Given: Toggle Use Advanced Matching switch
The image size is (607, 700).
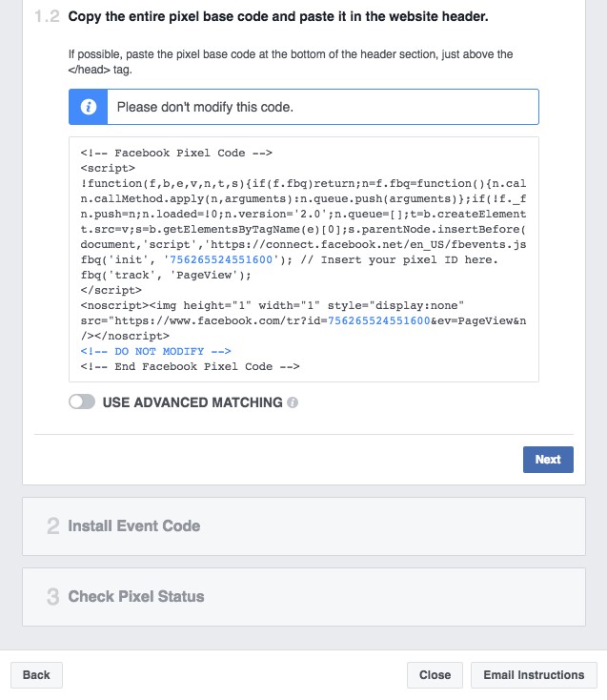Looking at the screenshot, I should tap(82, 401).
